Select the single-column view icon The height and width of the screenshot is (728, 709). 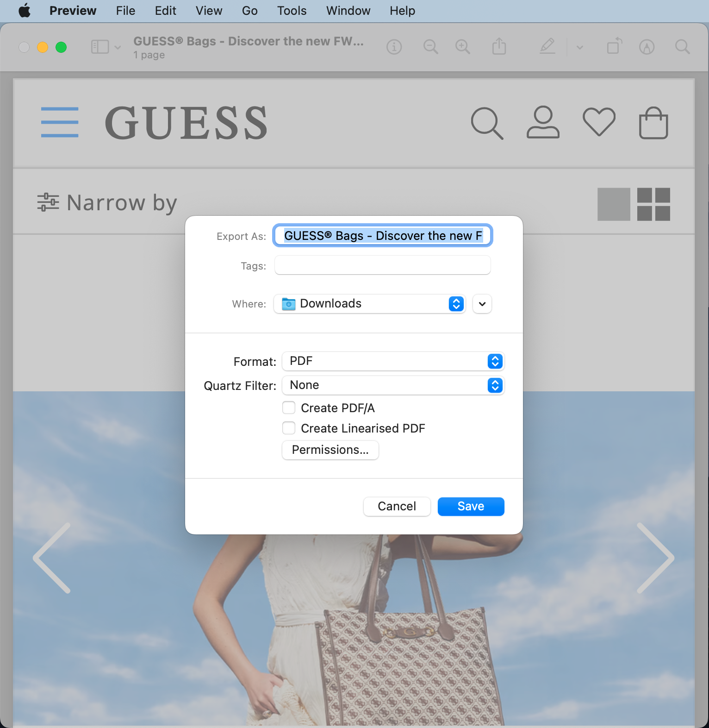click(x=614, y=204)
